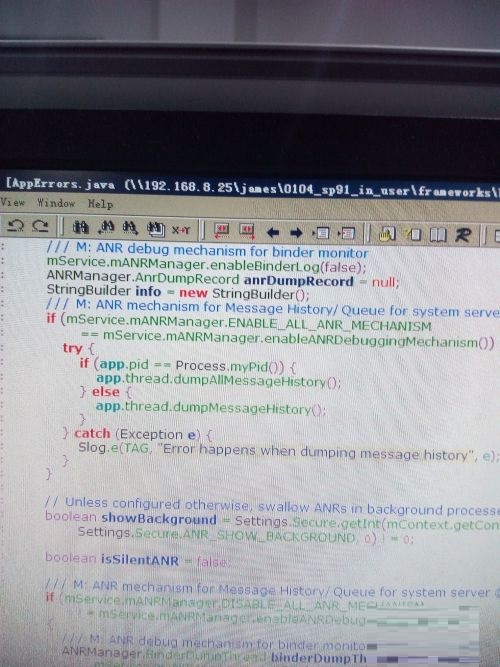Click the 'anrDumpRecord' variable name
This screenshot has height=667, width=500.
coord(298,281)
